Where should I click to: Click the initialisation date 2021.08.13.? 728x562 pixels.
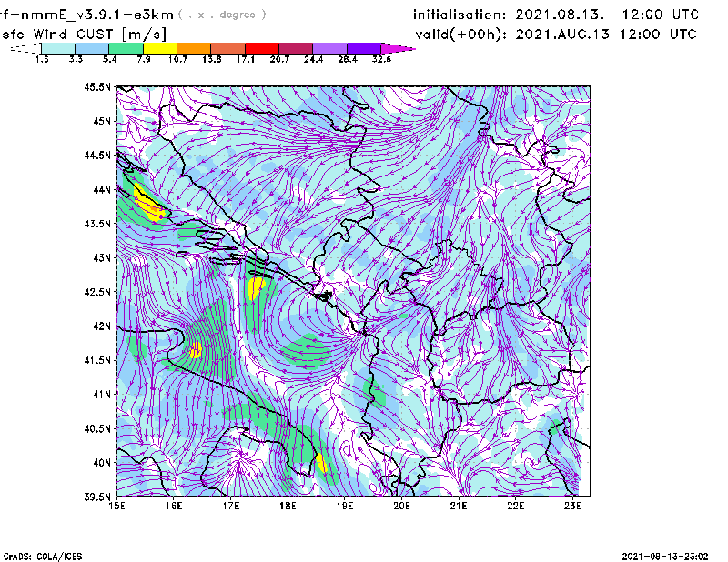point(560,15)
